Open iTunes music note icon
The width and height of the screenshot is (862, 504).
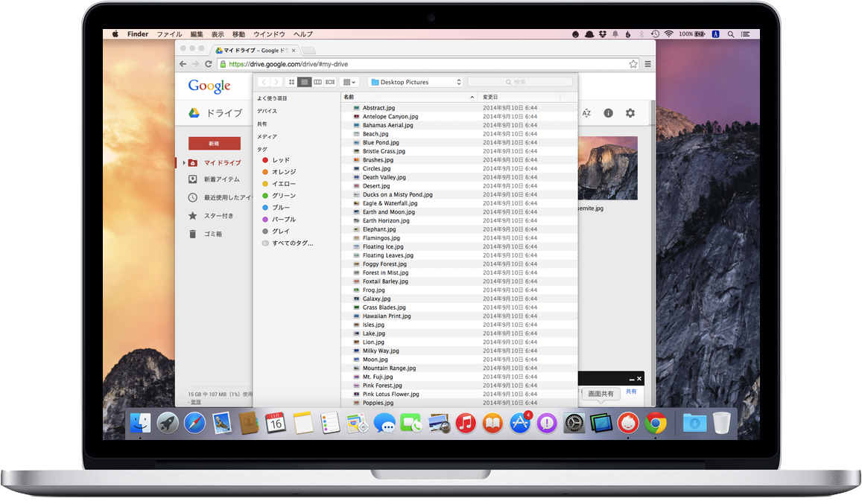(x=466, y=423)
